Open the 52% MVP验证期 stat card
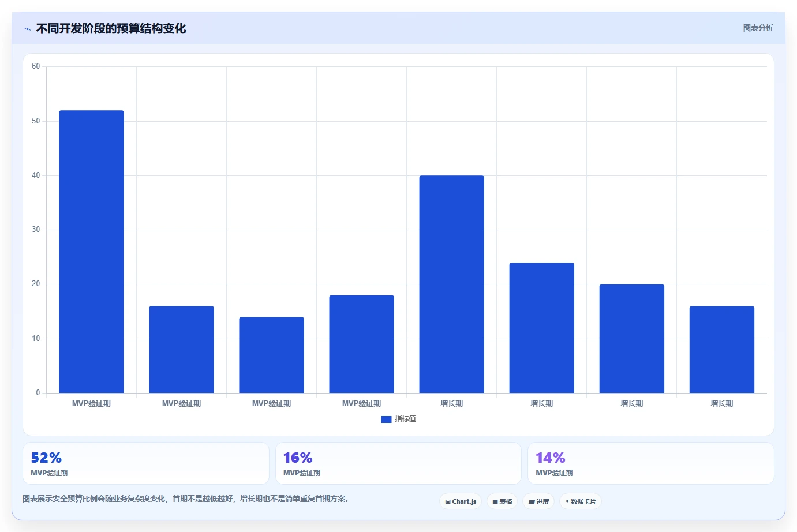Screen dimensions: 797x532 [146, 463]
